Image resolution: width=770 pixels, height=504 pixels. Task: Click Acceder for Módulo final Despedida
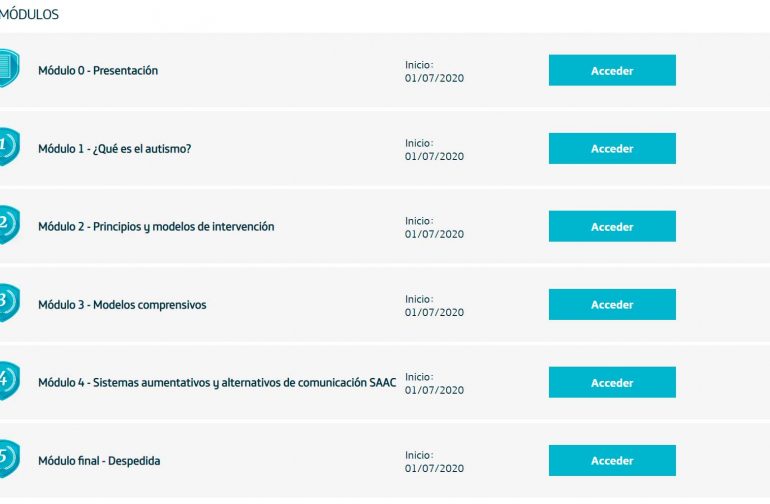click(x=612, y=461)
